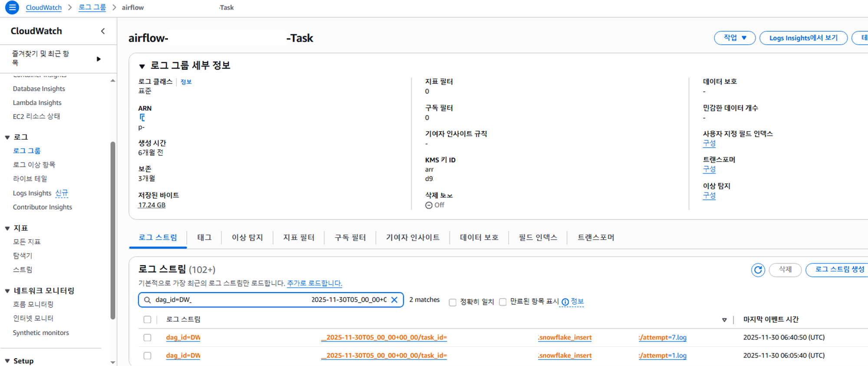This screenshot has width=868, height=366.
Task: Open Synthetic monitors in sidebar
Action: pyautogui.click(x=41, y=333)
